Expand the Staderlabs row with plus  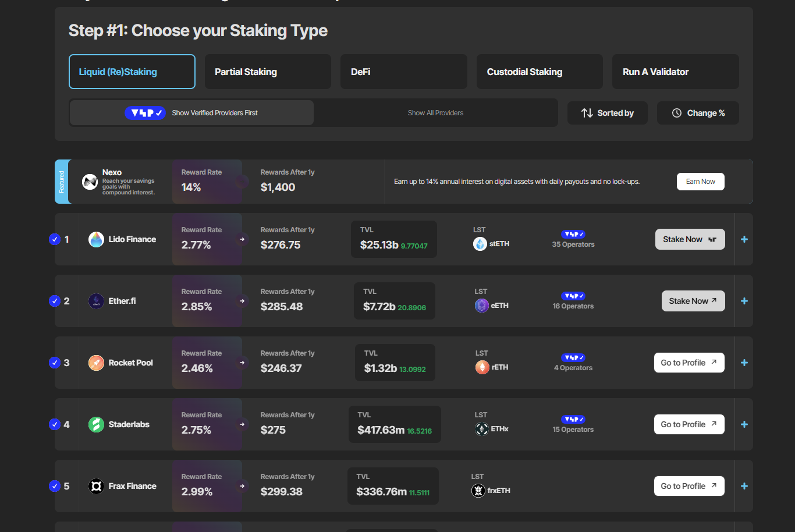tap(744, 424)
